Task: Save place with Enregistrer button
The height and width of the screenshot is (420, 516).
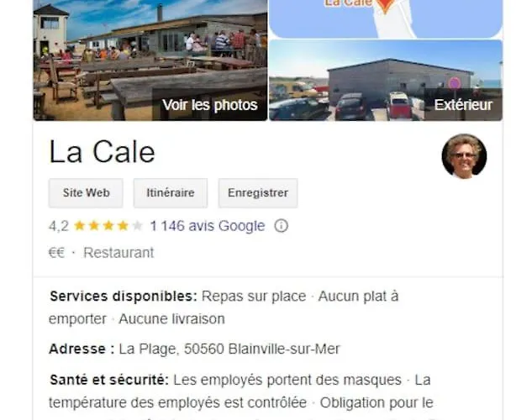Action: (258, 193)
